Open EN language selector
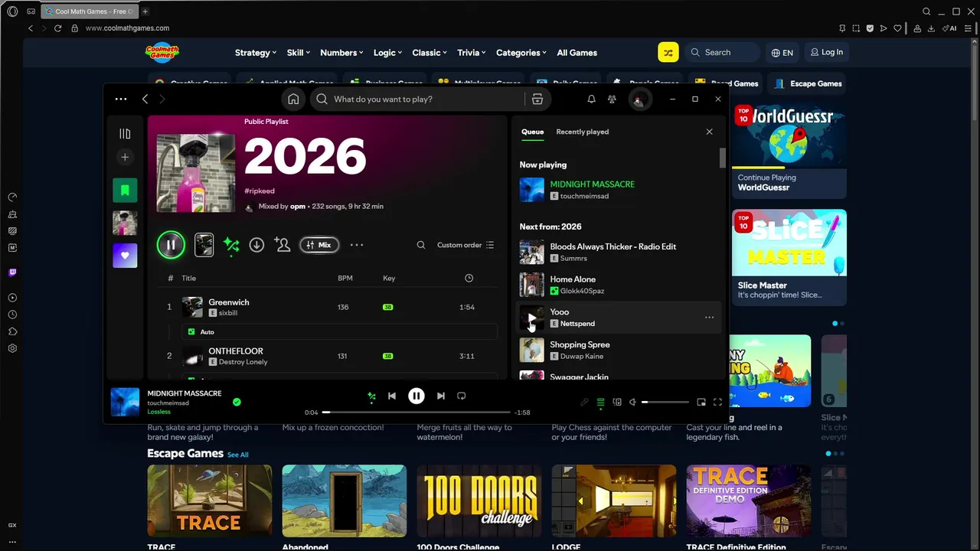 782,53
